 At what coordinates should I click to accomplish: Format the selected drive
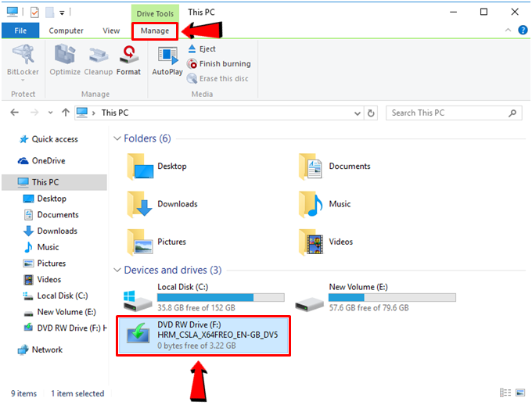point(128,59)
